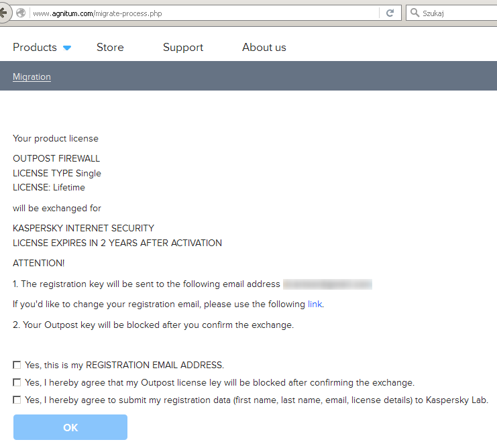Click the globe site identity icon

[x=21, y=13]
